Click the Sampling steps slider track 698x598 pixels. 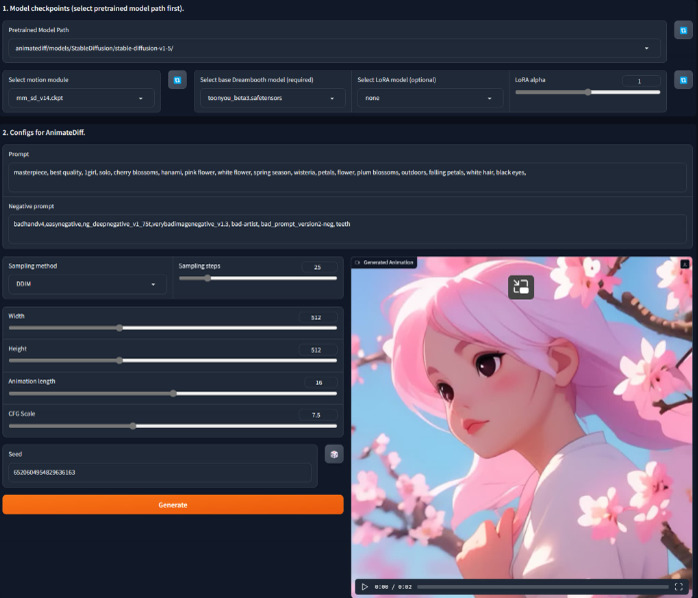259,278
